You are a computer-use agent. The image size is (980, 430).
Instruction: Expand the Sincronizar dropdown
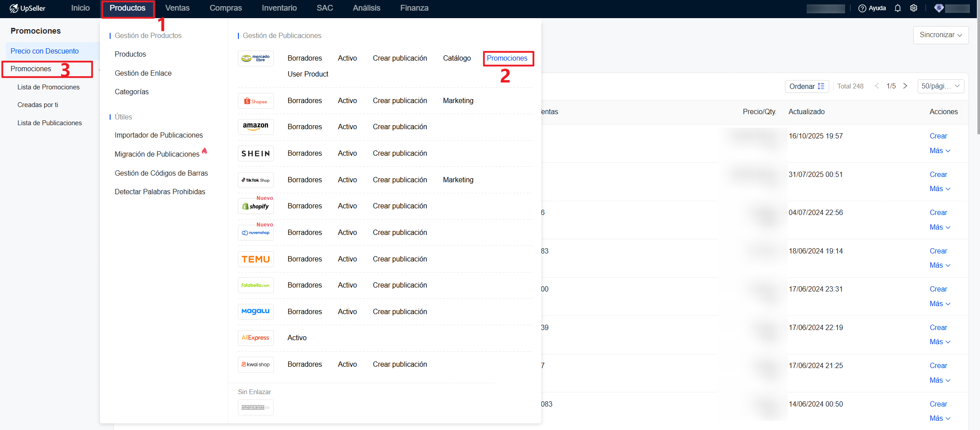pos(941,35)
